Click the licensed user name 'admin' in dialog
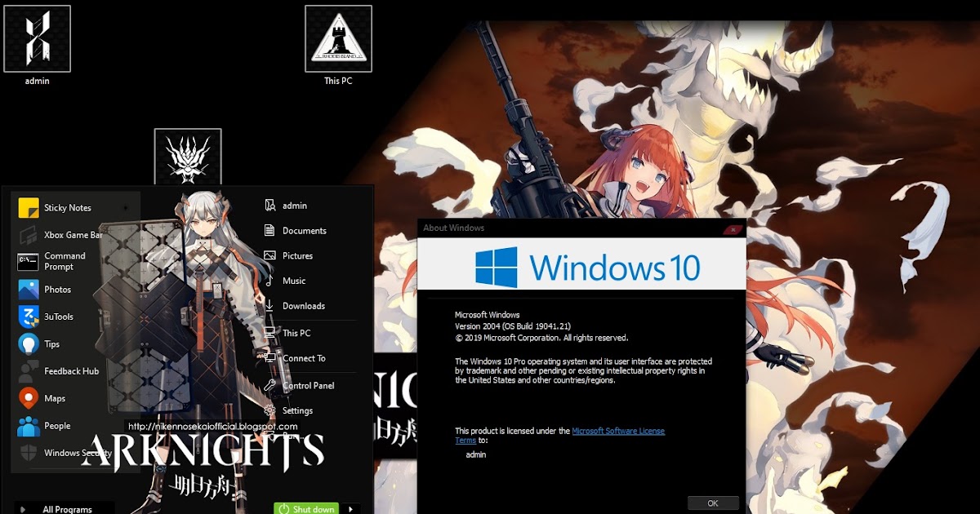This screenshot has height=514, width=980. point(476,455)
